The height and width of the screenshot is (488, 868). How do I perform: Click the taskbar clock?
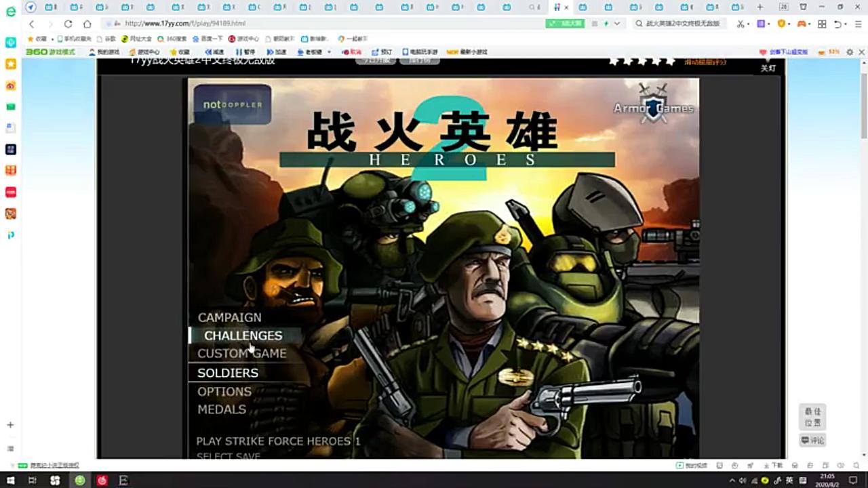click(x=827, y=480)
